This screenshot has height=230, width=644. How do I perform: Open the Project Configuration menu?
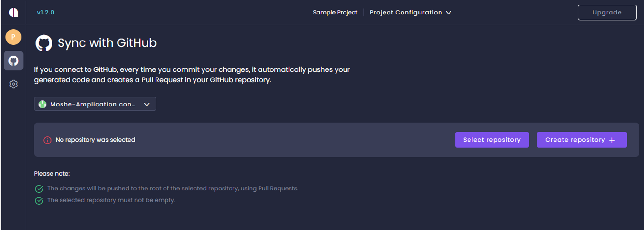coord(406,13)
